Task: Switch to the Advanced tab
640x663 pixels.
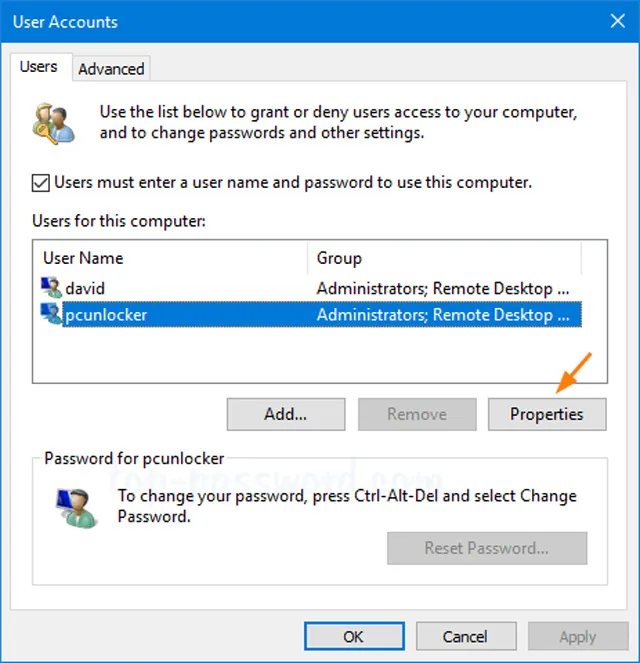Action: 111,68
